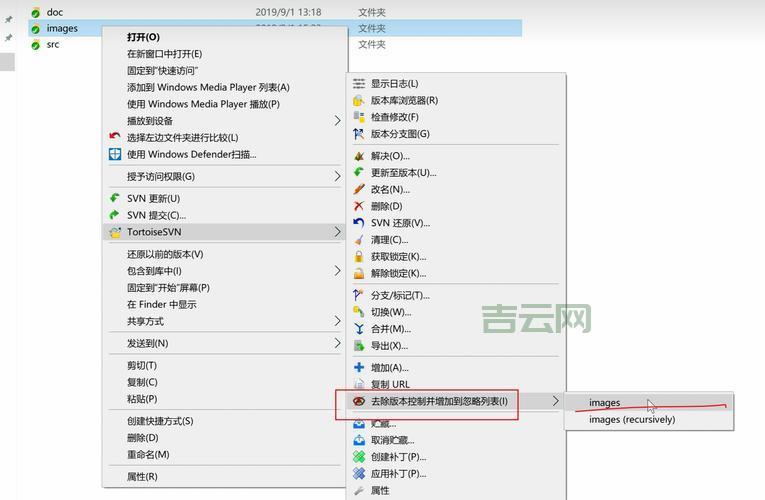Click the TortoiseSVN turtle icon
765x500 pixels.
[x=115, y=232]
